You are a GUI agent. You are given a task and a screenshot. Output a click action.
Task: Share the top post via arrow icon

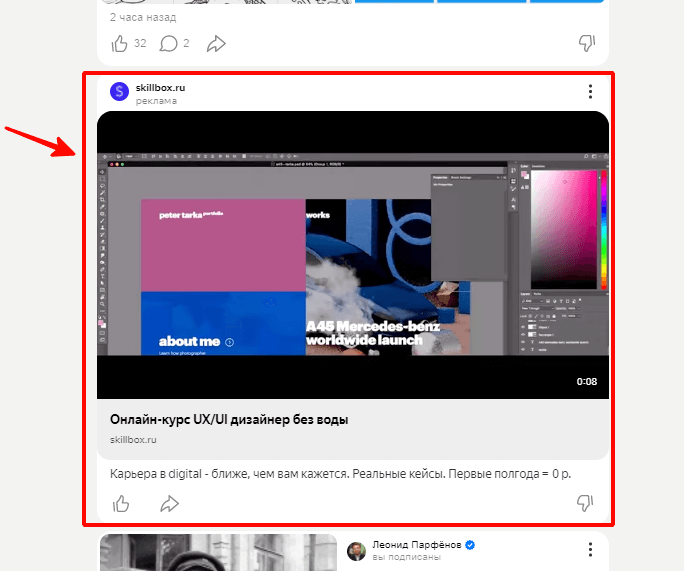[x=215, y=43]
